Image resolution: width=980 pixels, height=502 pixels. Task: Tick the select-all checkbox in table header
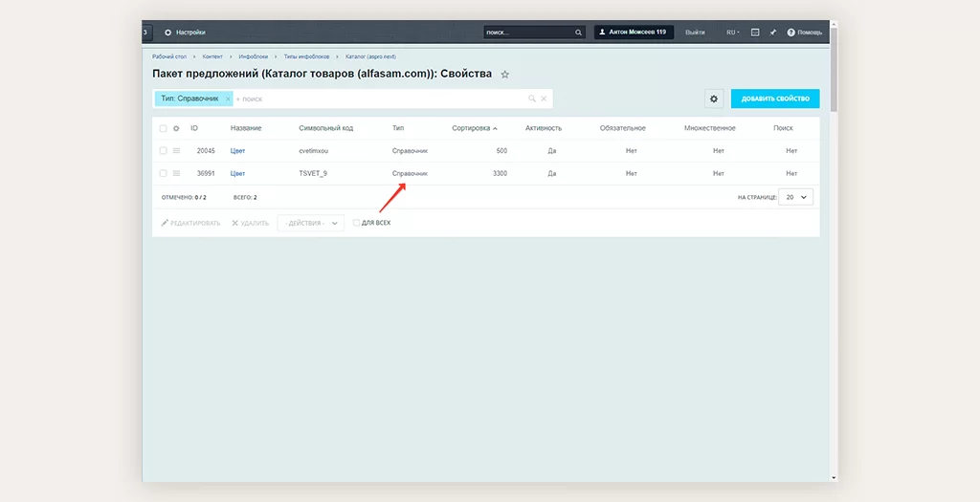click(x=163, y=128)
